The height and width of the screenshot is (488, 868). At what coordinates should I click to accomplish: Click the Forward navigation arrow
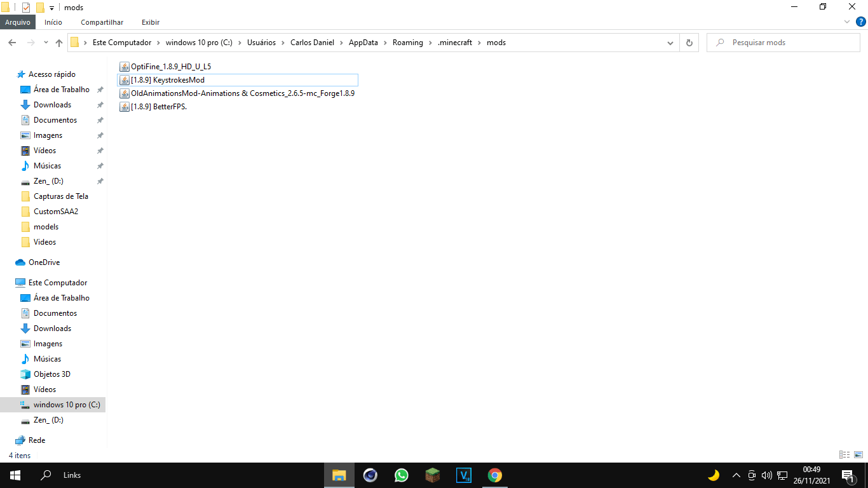tap(31, 43)
